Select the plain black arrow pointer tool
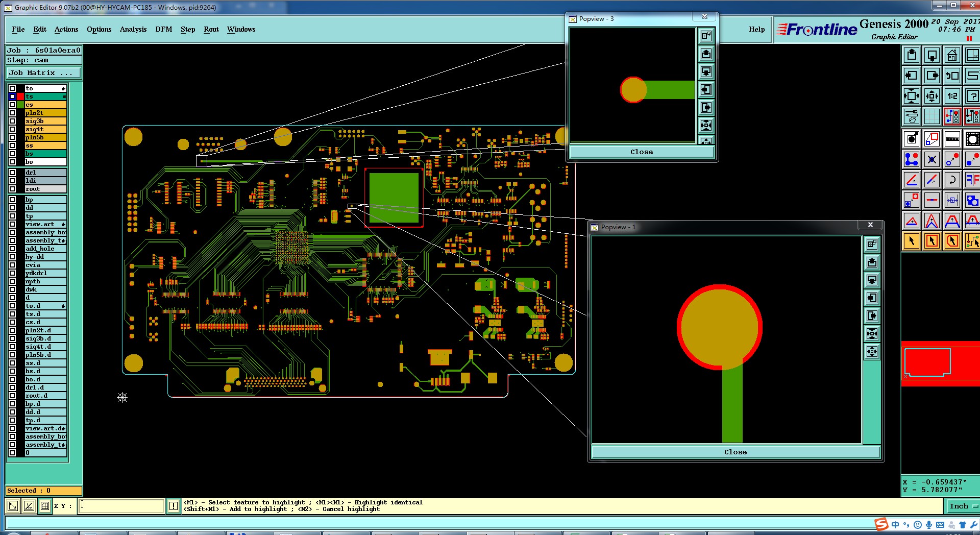The height and width of the screenshot is (535, 980). [912, 241]
